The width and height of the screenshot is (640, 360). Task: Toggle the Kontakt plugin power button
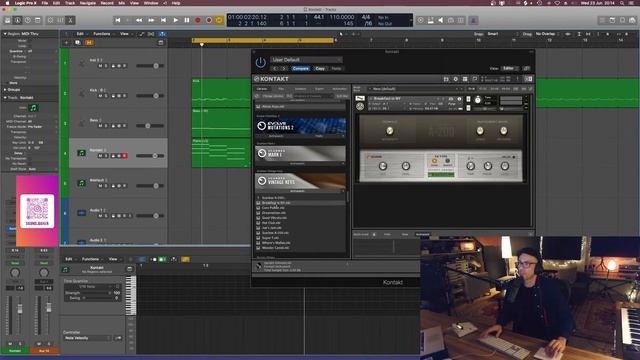260,62
